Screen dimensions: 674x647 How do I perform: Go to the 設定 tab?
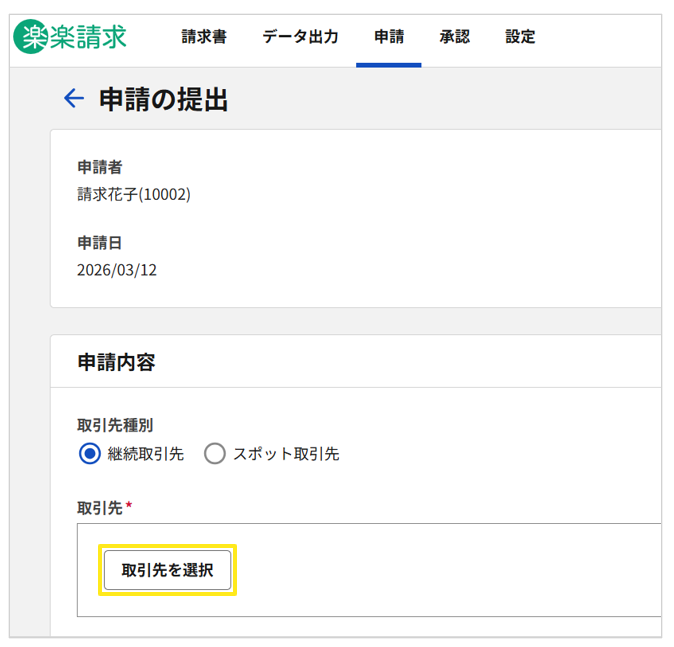click(x=520, y=37)
